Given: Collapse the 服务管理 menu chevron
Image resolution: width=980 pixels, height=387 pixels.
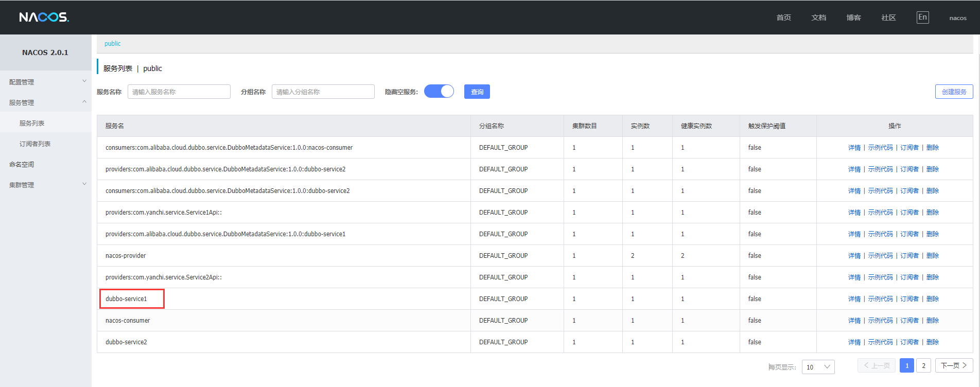Looking at the screenshot, I should point(84,102).
